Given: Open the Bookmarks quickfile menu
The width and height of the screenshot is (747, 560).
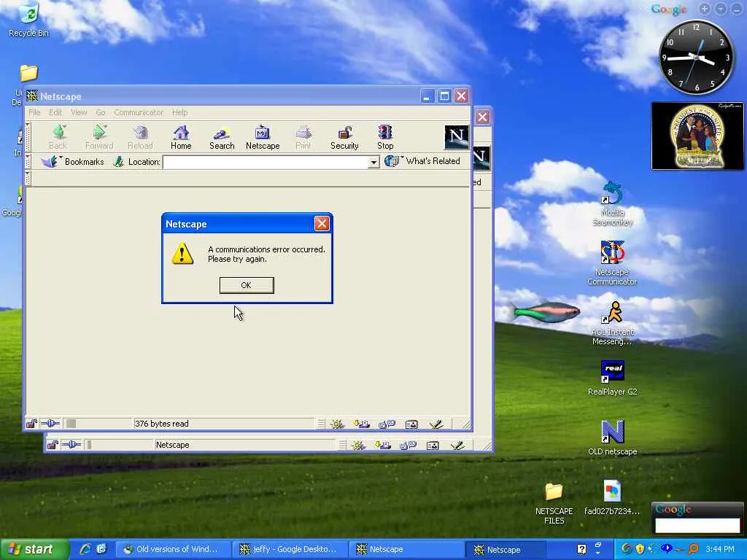Looking at the screenshot, I should [72, 162].
